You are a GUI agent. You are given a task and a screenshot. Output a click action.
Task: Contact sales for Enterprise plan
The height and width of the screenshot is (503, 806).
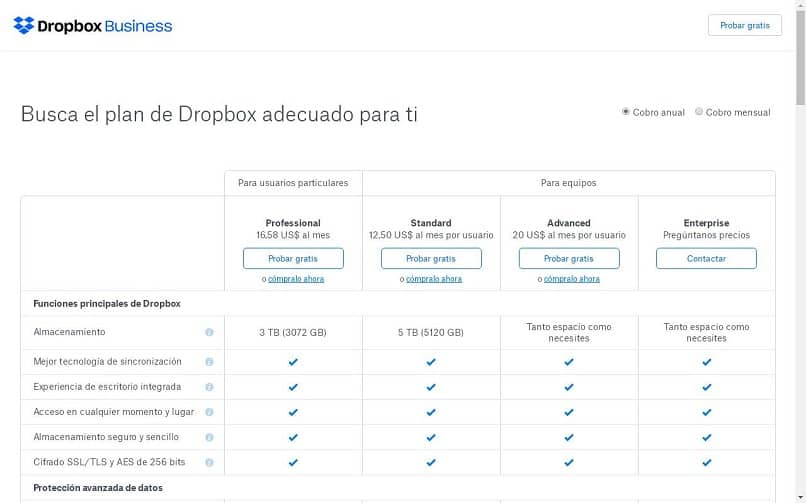pos(706,259)
